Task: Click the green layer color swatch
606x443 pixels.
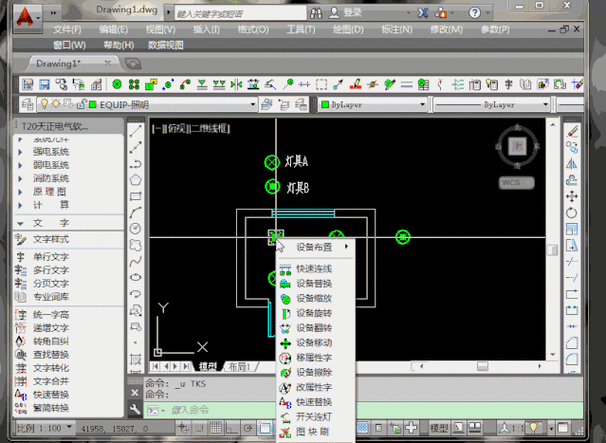Action: click(x=93, y=104)
